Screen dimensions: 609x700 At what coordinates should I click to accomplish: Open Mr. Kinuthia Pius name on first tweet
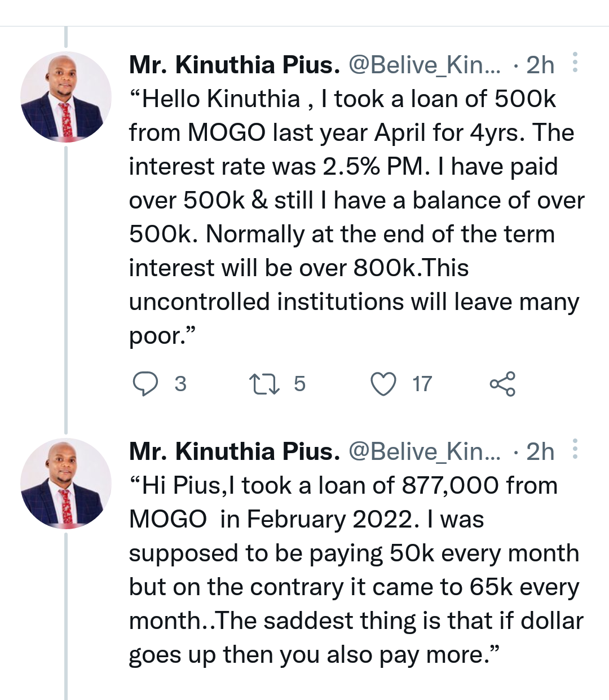click(x=235, y=65)
